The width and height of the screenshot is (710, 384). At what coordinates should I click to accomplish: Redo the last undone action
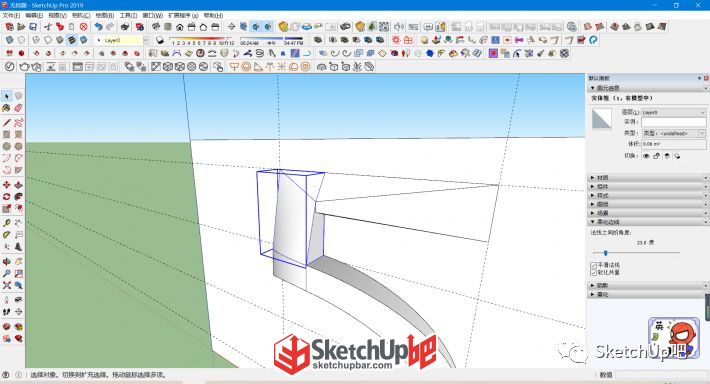click(x=110, y=27)
